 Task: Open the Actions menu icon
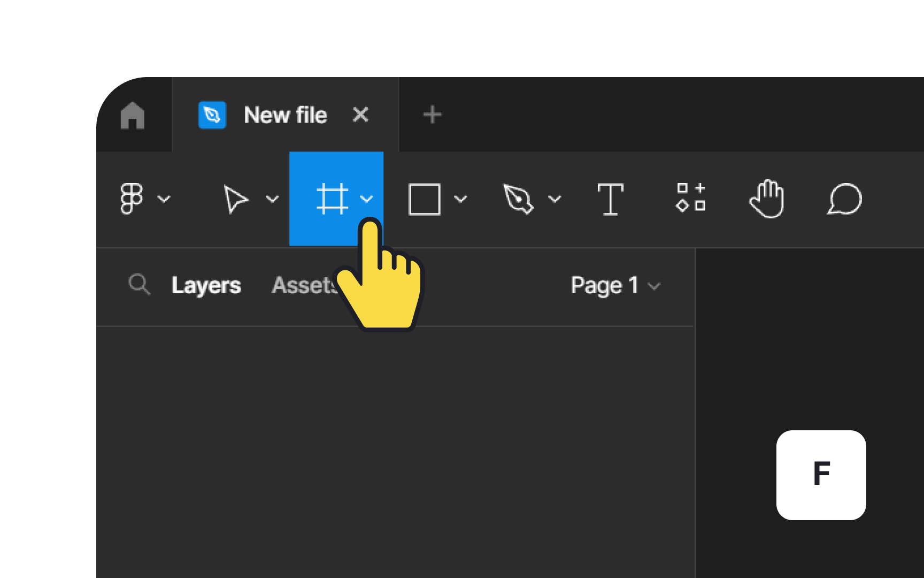pyautogui.click(x=691, y=199)
